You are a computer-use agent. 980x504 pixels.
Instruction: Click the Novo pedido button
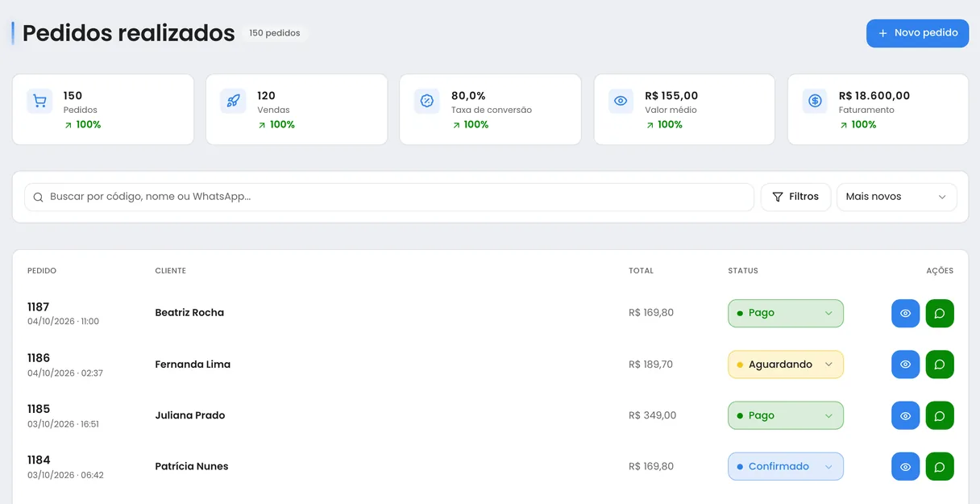[x=917, y=33]
